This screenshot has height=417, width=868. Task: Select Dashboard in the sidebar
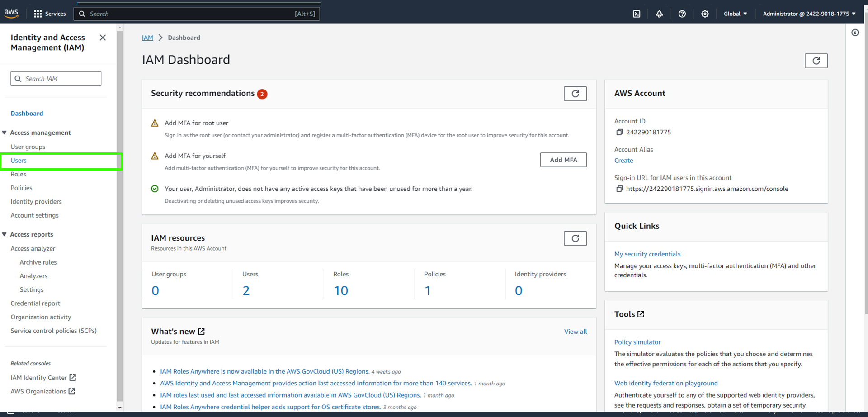click(x=27, y=114)
